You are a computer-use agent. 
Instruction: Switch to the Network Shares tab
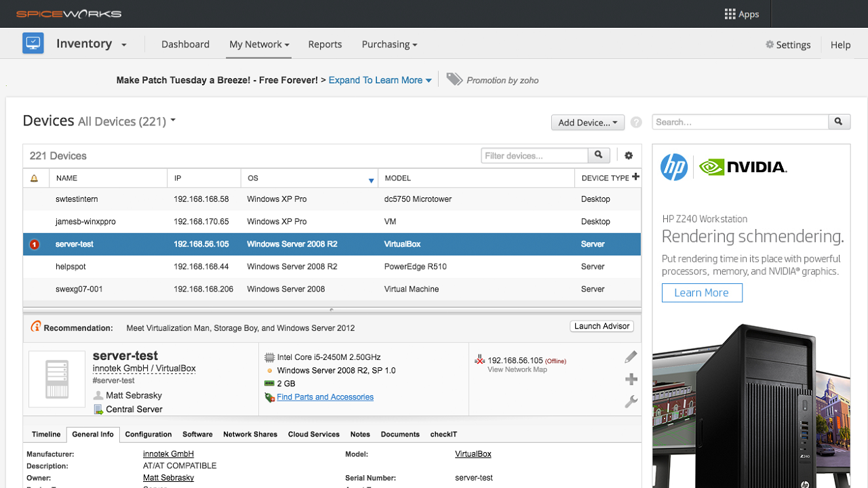(x=250, y=434)
